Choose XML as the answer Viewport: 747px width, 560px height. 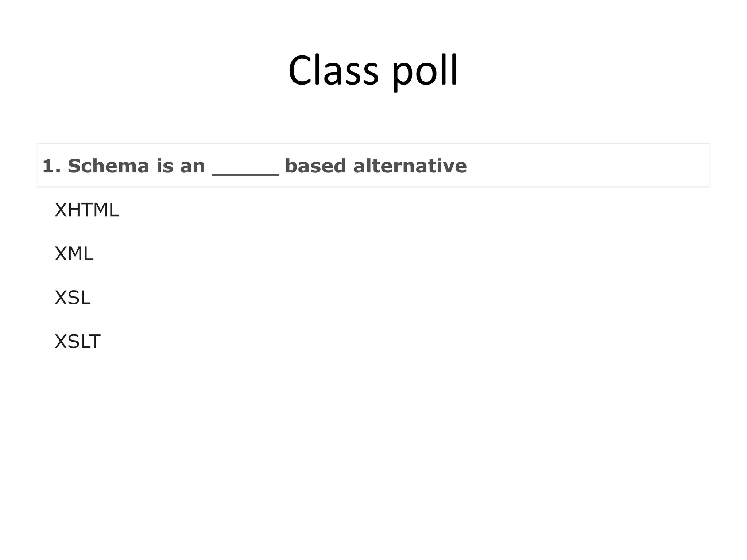(74, 254)
